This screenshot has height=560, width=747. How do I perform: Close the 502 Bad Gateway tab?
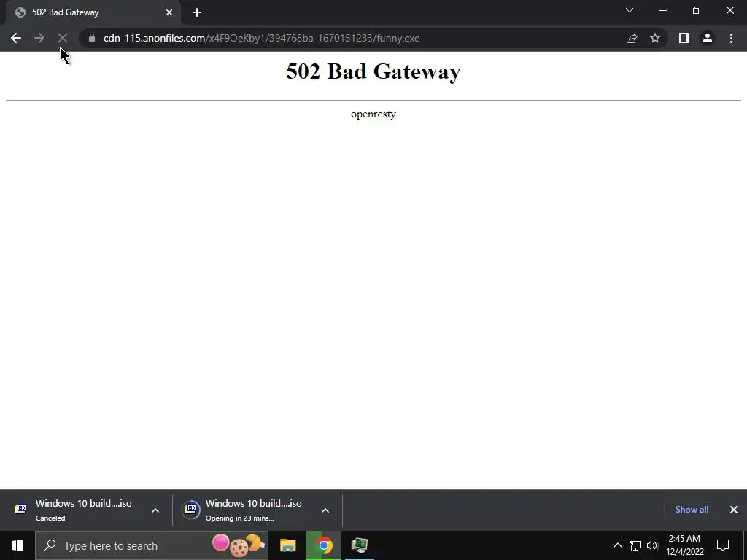coord(169,12)
